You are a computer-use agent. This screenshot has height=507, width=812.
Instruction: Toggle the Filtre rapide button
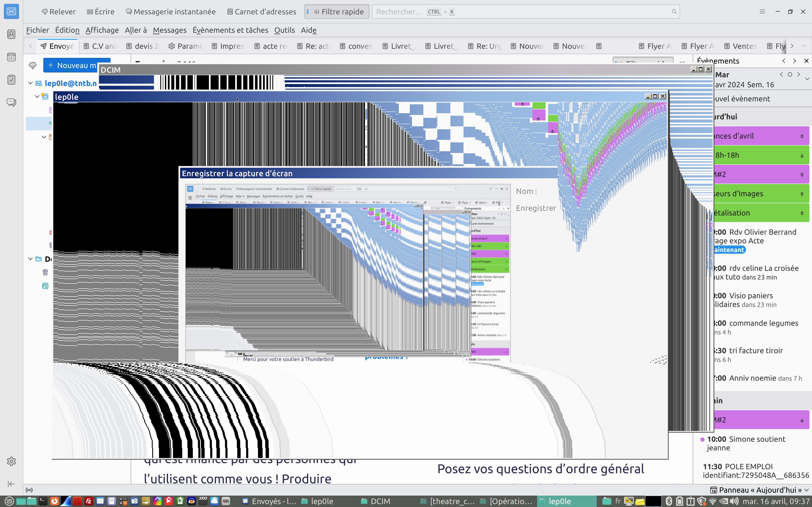(337, 12)
